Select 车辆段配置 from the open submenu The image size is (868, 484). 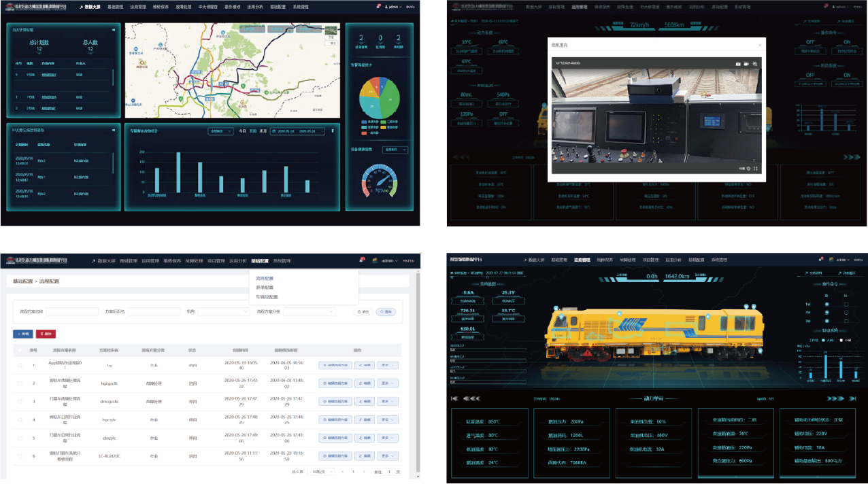coord(267,297)
